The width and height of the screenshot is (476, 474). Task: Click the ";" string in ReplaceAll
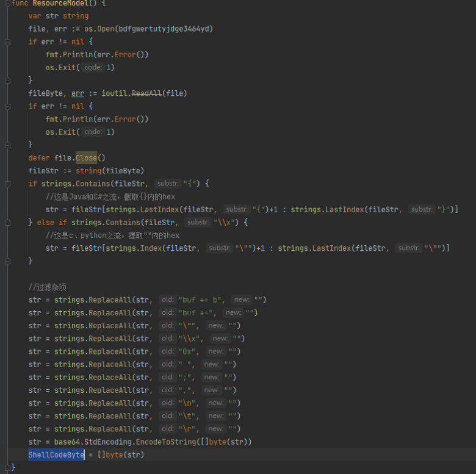[185, 377]
